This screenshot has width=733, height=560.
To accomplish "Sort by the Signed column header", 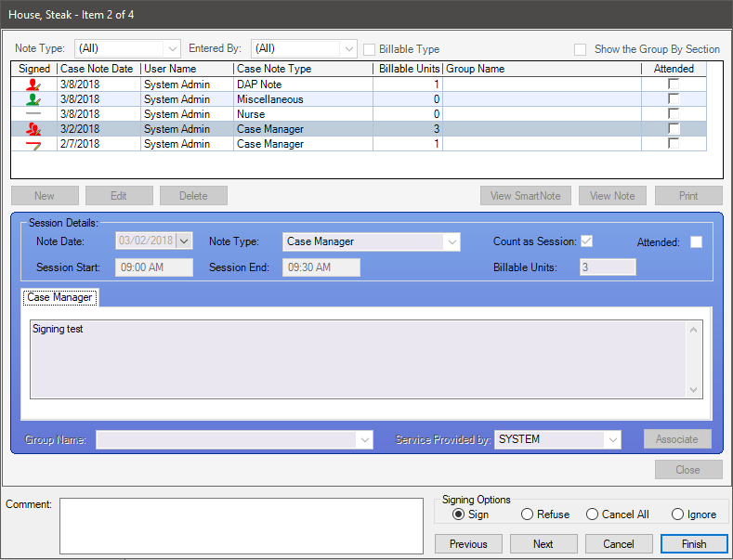I will [x=34, y=69].
